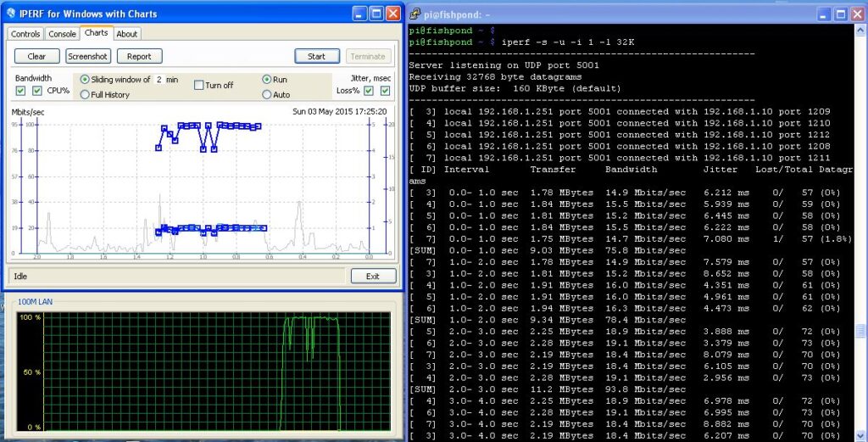Switch to the Console tab

(62, 34)
